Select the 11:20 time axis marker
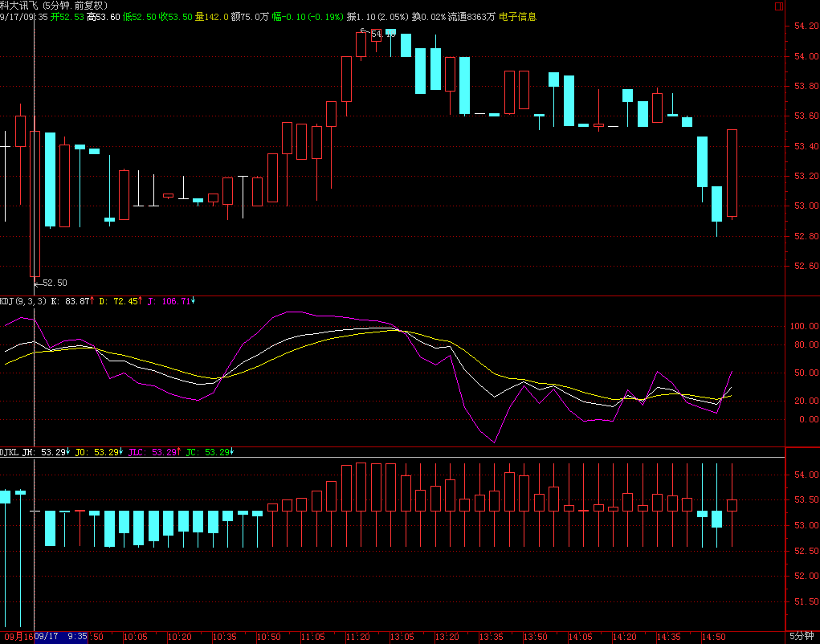 point(357,637)
